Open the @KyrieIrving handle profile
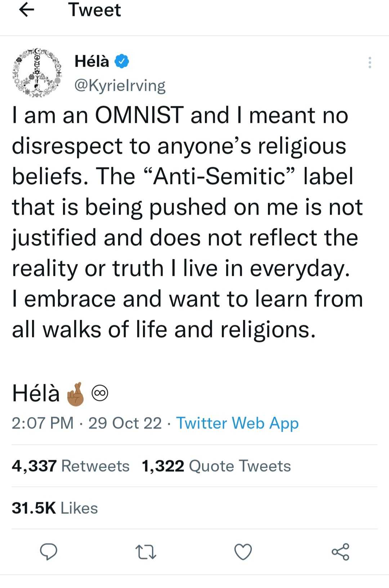Viewport: 389px width, 588px height. click(x=120, y=86)
